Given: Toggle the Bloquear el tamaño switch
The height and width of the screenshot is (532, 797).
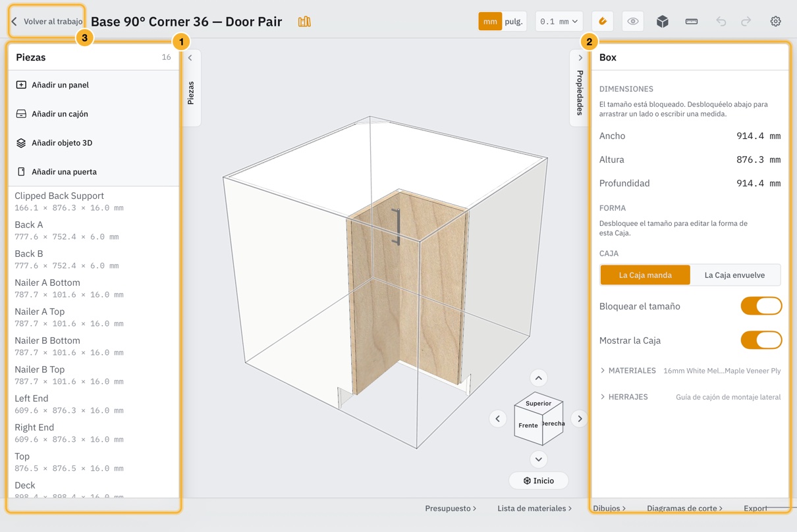Looking at the screenshot, I should point(761,306).
